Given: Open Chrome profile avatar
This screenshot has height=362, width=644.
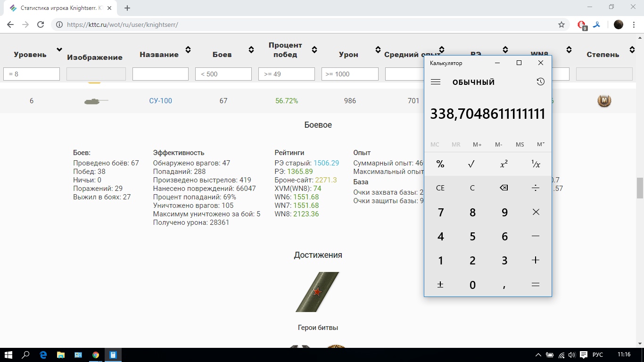Looking at the screenshot, I should (619, 25).
